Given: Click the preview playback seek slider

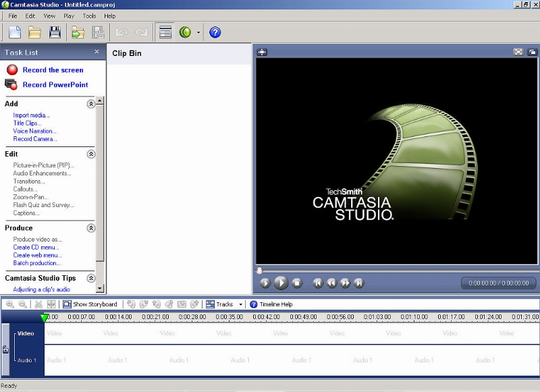Looking at the screenshot, I should click(398, 271).
